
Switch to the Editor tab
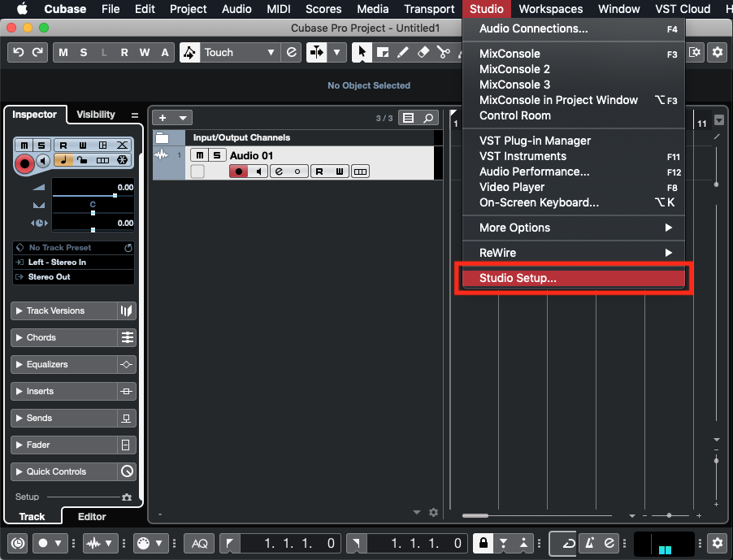coord(92,517)
